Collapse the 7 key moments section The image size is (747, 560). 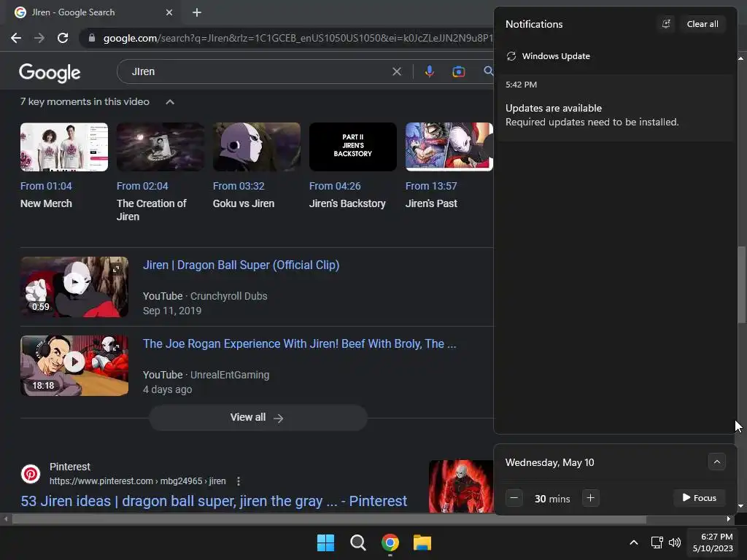coord(169,102)
